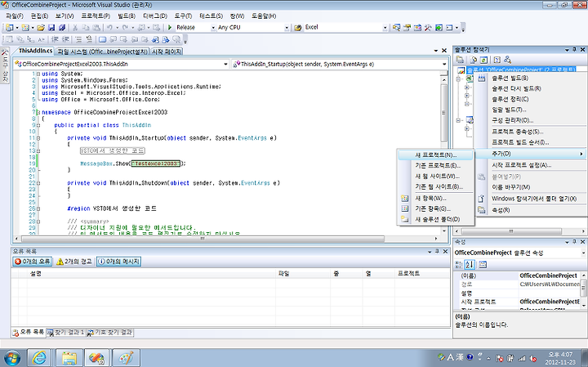The width and height of the screenshot is (588, 367).
Task: Collapse the namespace OfficeCombineProjectExcel2003 block
Action: pos(38,112)
